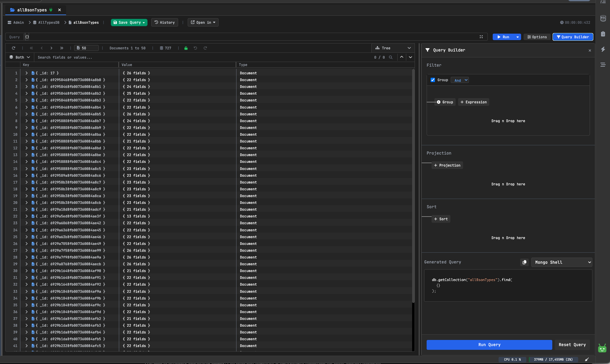Click the refresh results icon
The height and width of the screenshot is (364, 610).
13,48
